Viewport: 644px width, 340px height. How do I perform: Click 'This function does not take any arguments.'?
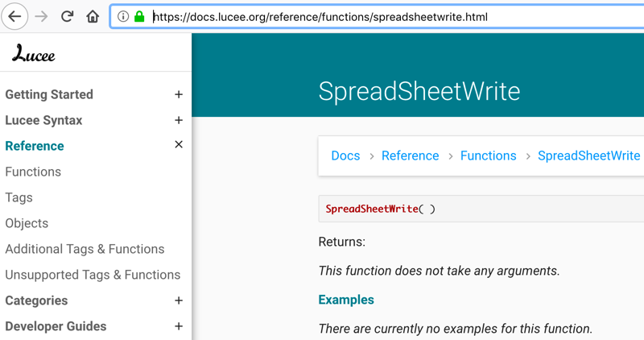439,271
